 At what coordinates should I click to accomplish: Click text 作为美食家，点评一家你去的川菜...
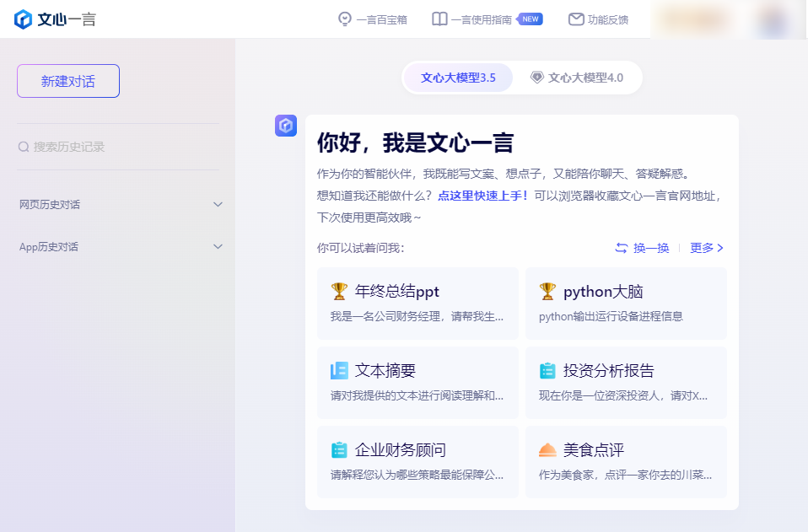click(x=625, y=475)
